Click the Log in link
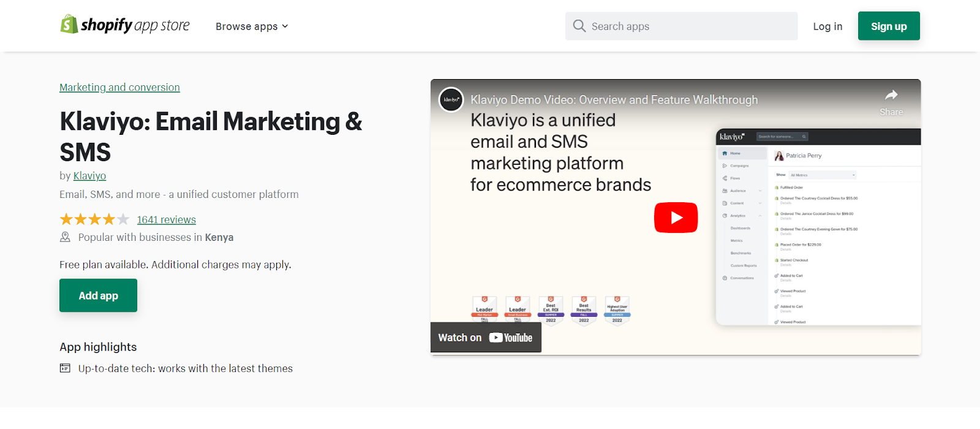980x429 pixels. coord(827,26)
